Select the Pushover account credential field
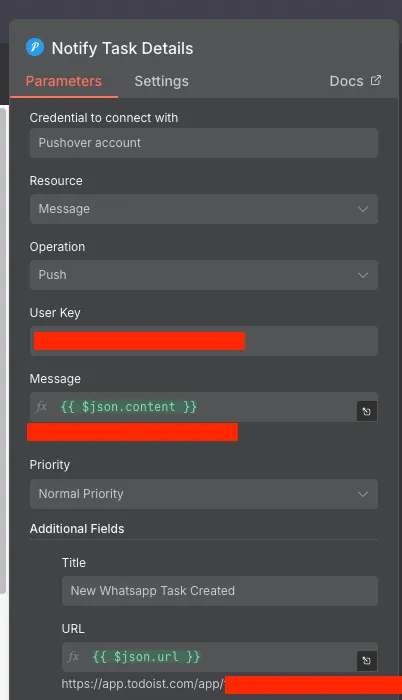Screen dimensions: 402x700 [204, 143]
